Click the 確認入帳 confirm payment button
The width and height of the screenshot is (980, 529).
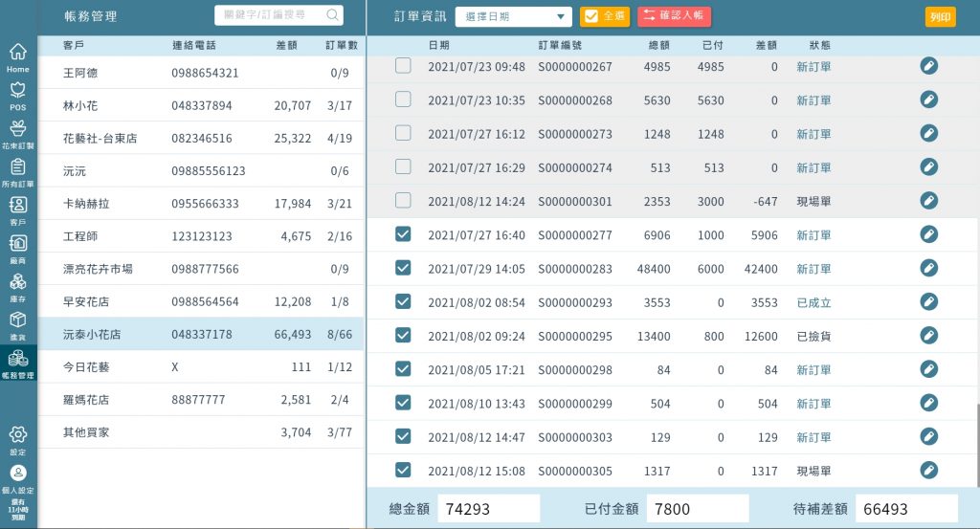pos(674,16)
